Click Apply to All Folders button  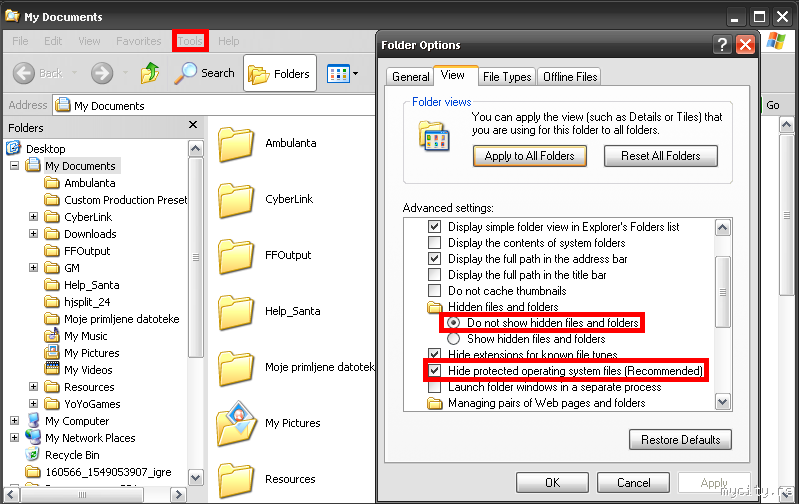(529, 156)
